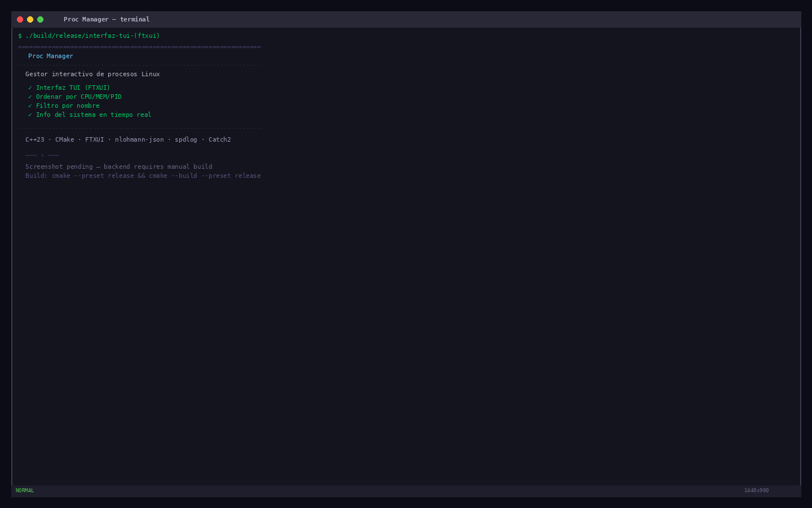Click 'Info del sistema en tiempo real' line
Viewport: 812px width, 508px height.
(x=90, y=115)
